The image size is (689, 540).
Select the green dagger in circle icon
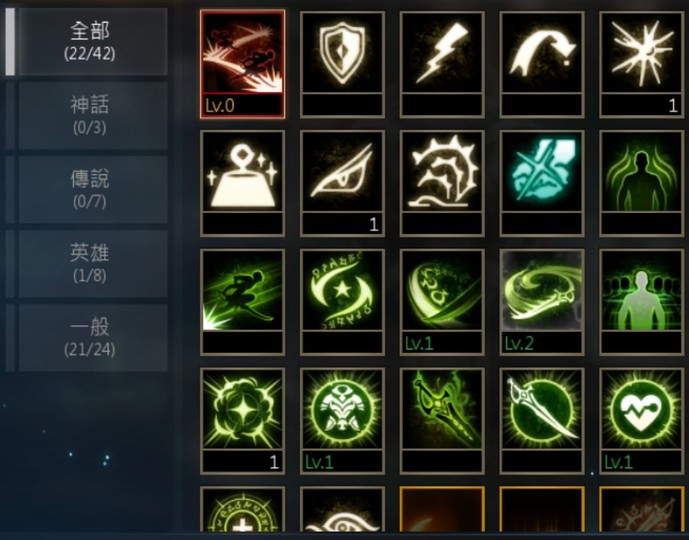(542, 421)
